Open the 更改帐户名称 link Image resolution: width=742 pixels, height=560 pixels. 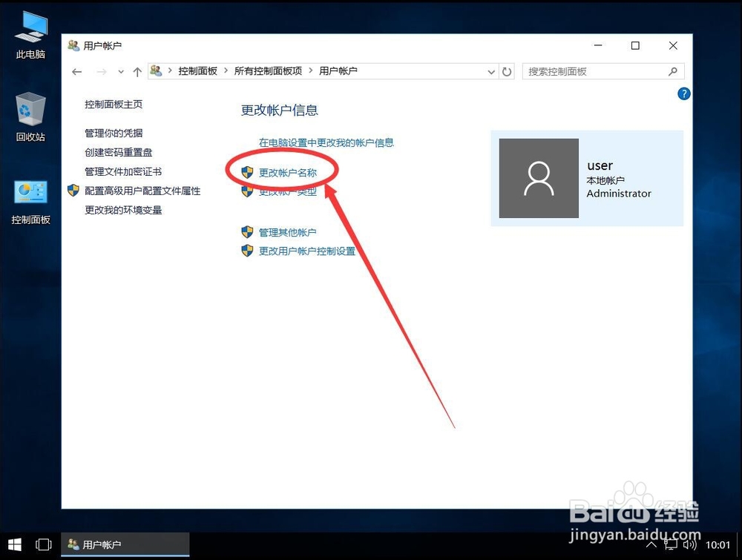point(289,171)
